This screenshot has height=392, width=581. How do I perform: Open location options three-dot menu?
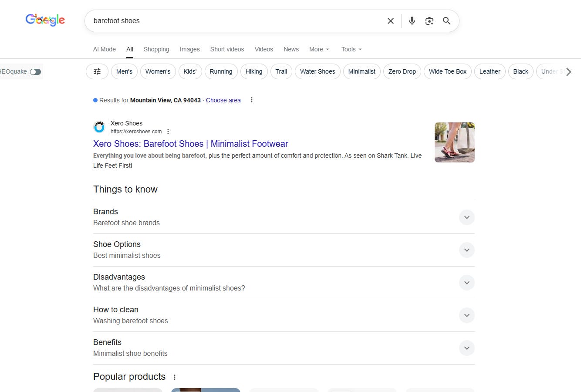pyautogui.click(x=251, y=100)
